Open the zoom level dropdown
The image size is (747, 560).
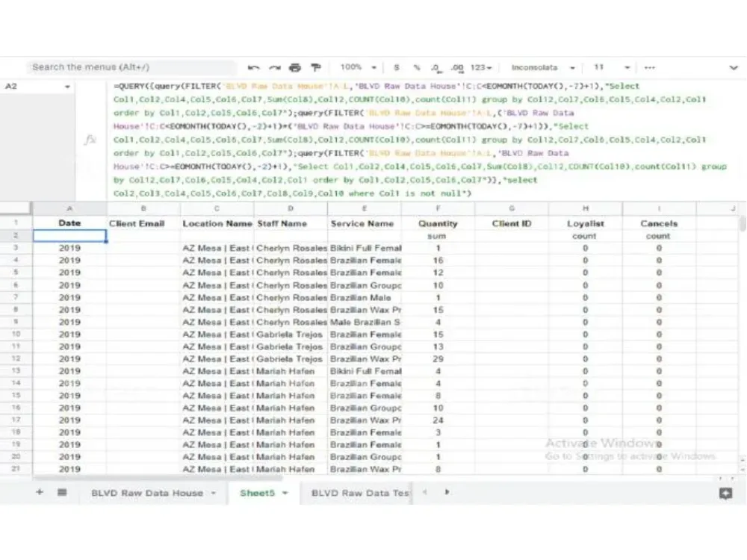click(357, 67)
